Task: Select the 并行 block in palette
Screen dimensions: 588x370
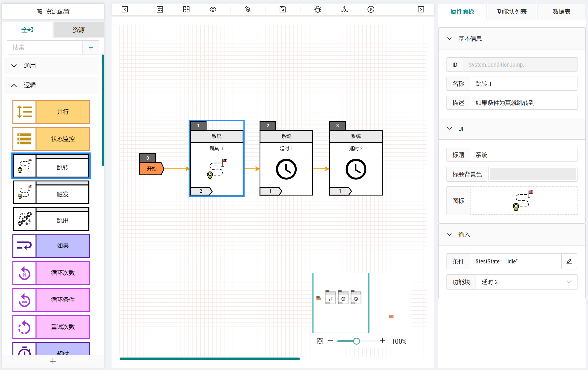Action: (51, 112)
